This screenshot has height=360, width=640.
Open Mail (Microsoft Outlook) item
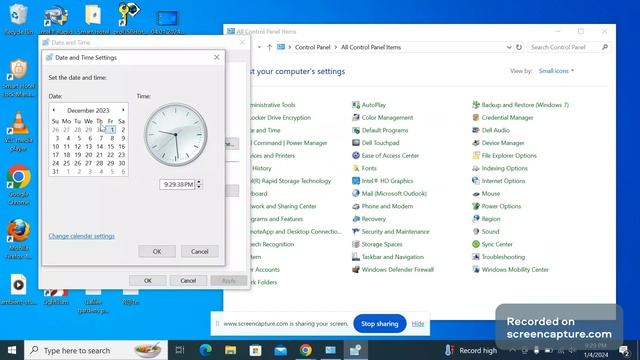pyautogui.click(x=389, y=193)
